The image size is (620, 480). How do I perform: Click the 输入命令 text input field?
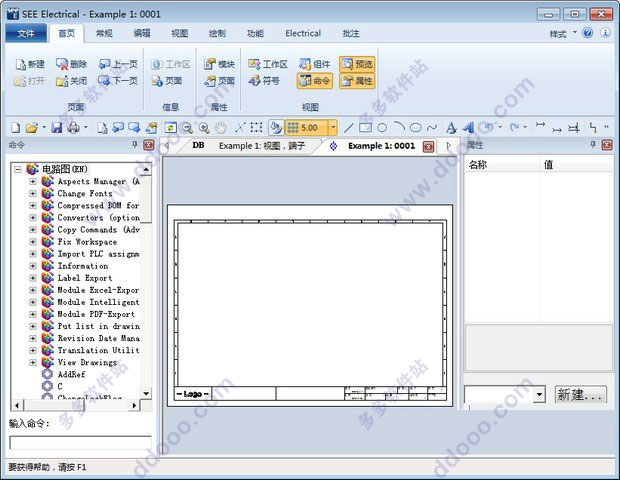[80, 442]
